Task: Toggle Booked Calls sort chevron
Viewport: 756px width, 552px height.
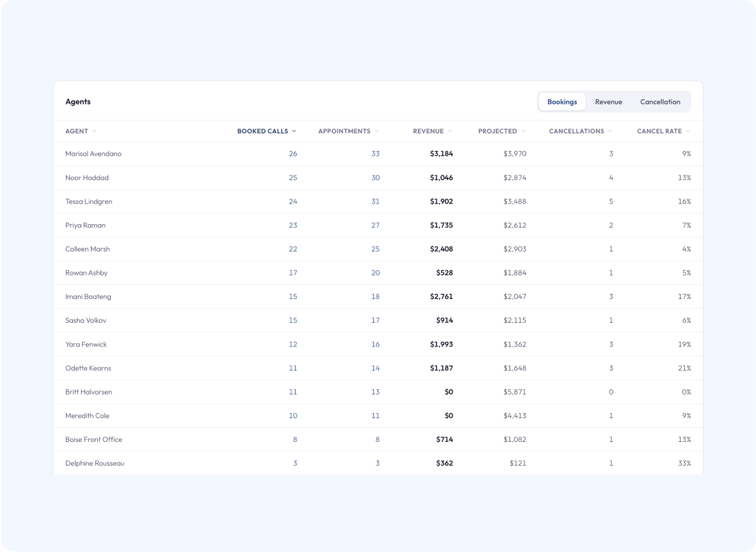Action: (294, 131)
